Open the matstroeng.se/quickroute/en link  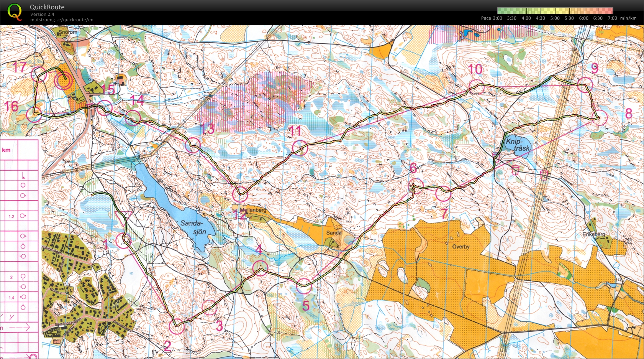tap(62, 20)
